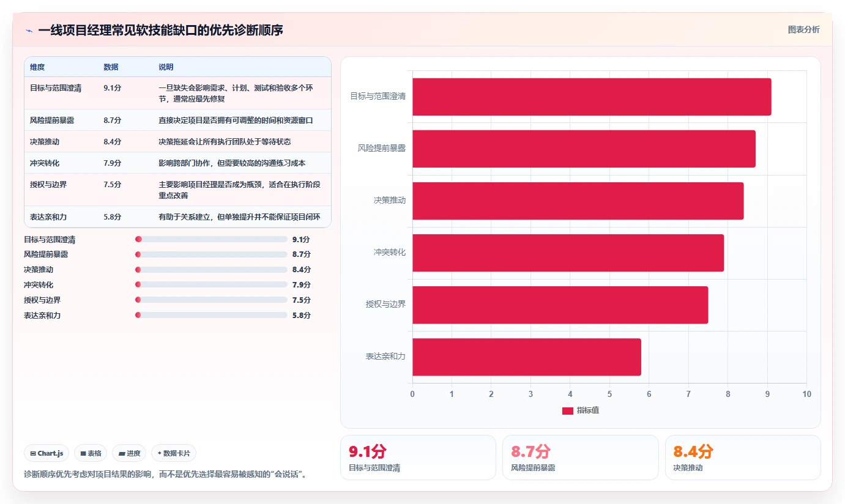Click the 图表分析 label in the header
Viewport: 845px width, 504px height.
pyautogui.click(x=803, y=29)
